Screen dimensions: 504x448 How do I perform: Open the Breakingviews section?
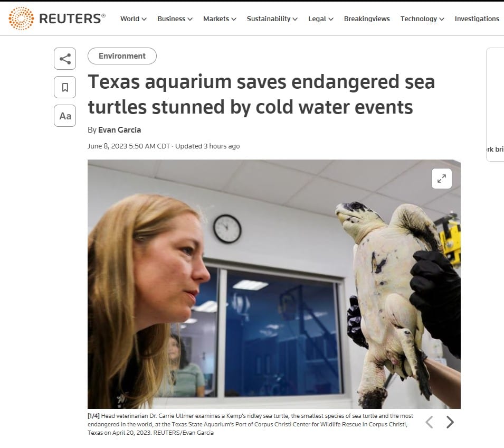click(x=367, y=18)
